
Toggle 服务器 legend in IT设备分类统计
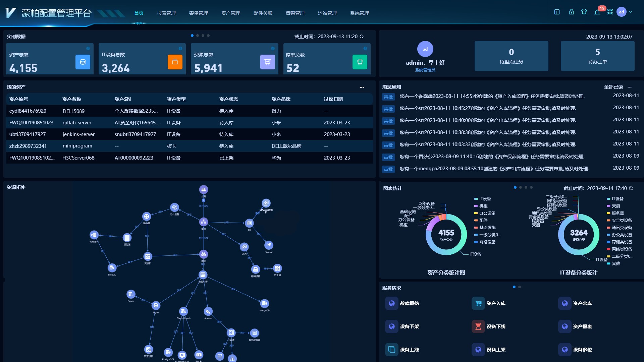[x=618, y=213]
